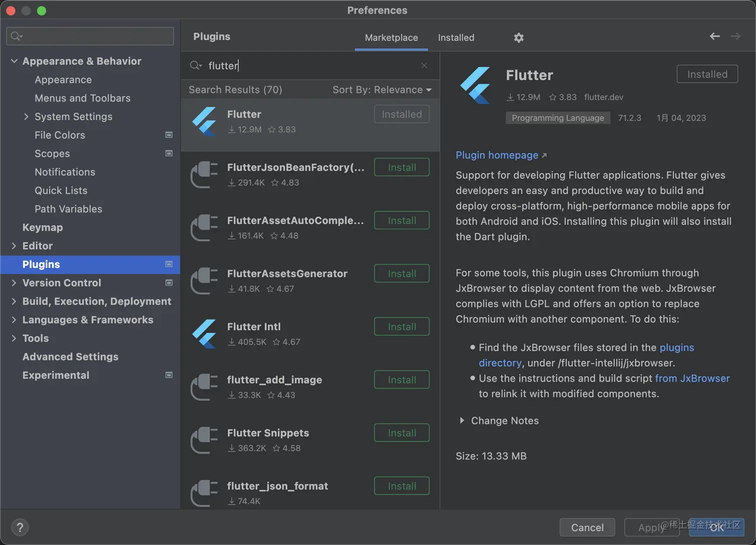Select Flutter Snippets plugin title
Image resolution: width=756 pixels, height=545 pixels.
pyautogui.click(x=268, y=433)
